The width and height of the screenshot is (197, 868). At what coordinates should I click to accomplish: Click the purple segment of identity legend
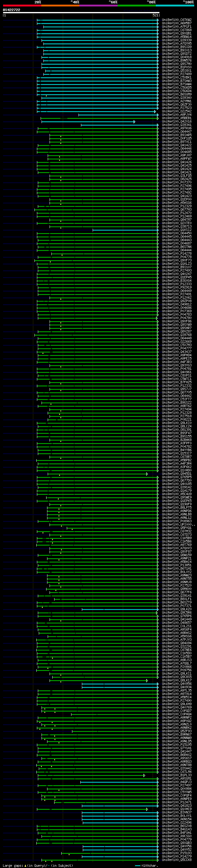99,6
